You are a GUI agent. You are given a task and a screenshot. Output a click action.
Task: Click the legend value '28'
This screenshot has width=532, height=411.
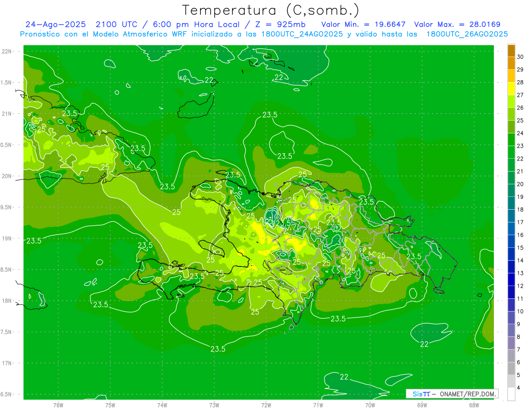tap(520, 82)
